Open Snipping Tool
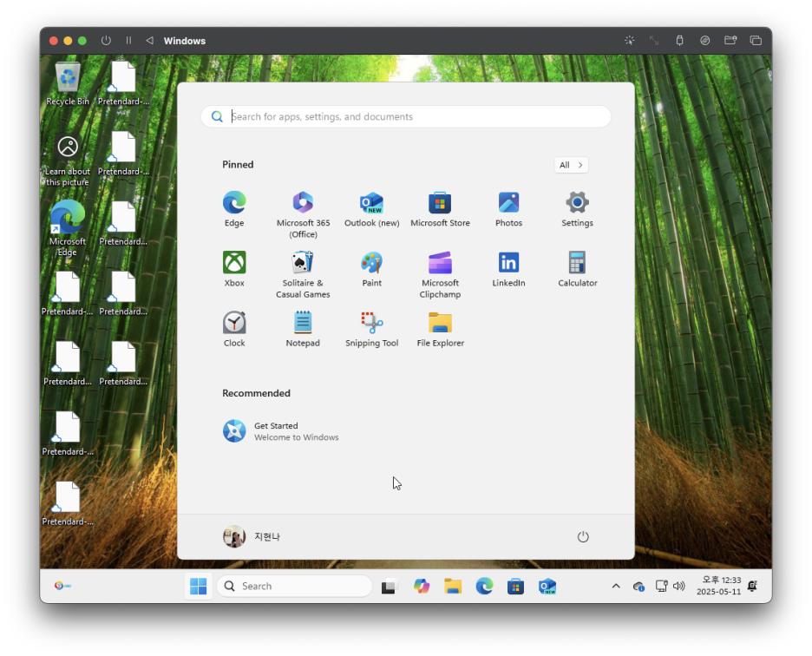812x656 pixels. (x=372, y=330)
